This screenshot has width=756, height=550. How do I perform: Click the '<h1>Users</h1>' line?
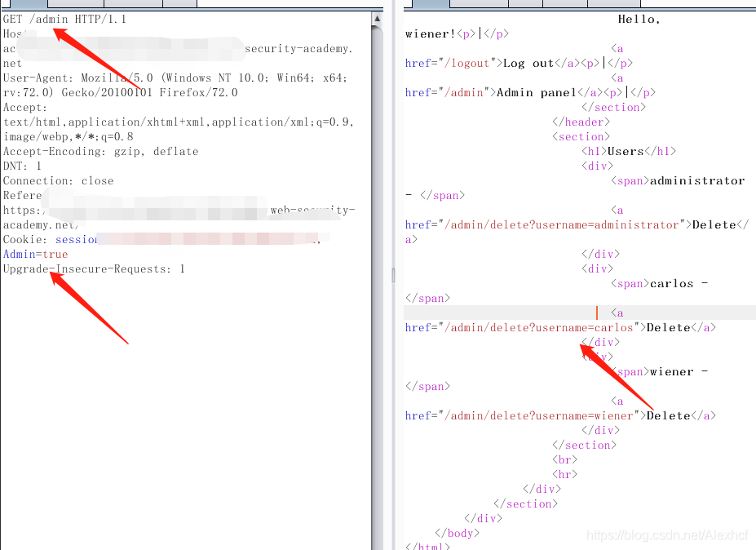(x=629, y=152)
